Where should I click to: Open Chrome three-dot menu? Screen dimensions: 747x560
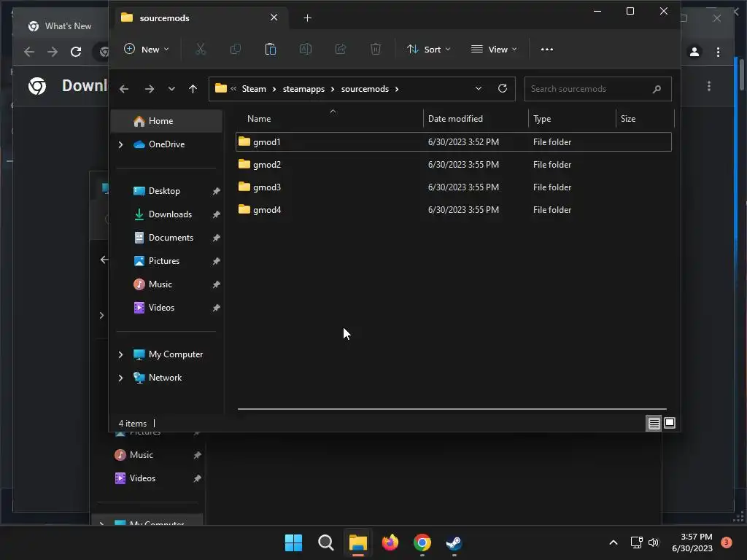[718, 52]
